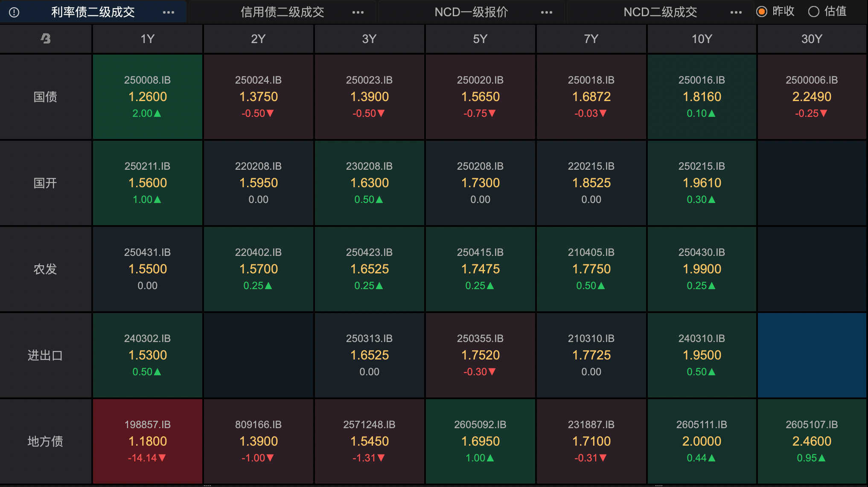The image size is (868, 487).
Task: Switch to the NCD一级报价 tab
Action: coord(471,12)
